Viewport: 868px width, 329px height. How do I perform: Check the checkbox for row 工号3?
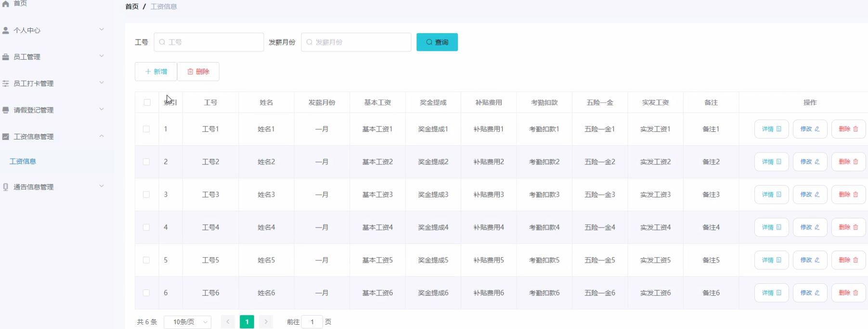(x=146, y=194)
